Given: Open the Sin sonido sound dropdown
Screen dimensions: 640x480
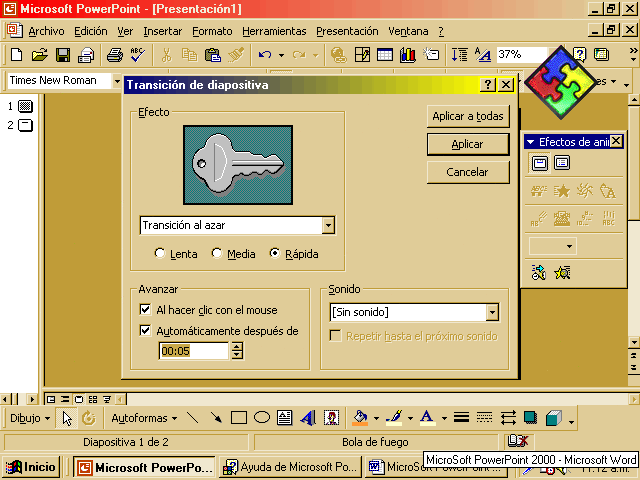Looking at the screenshot, I should pos(492,312).
